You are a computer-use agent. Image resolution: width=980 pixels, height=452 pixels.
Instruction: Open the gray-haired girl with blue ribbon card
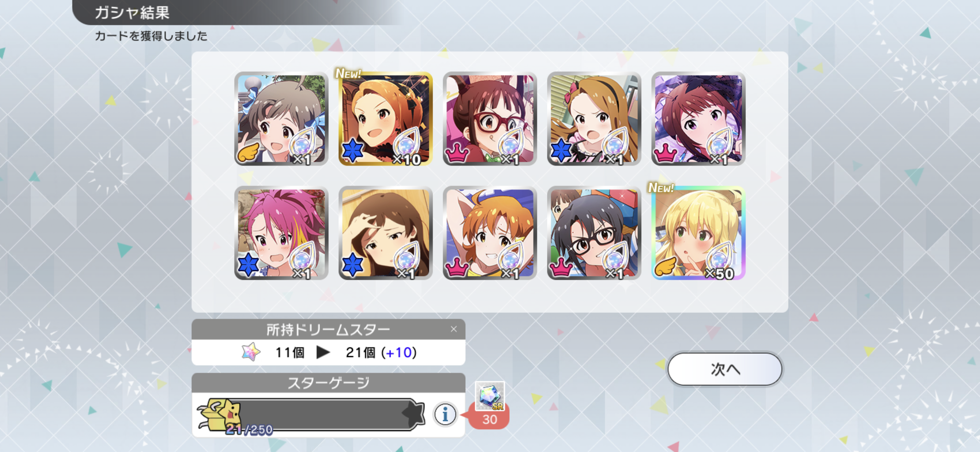(x=281, y=119)
